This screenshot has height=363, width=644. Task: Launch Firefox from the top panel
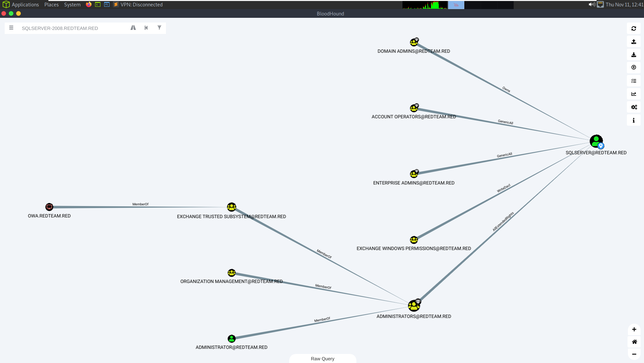[89, 4]
